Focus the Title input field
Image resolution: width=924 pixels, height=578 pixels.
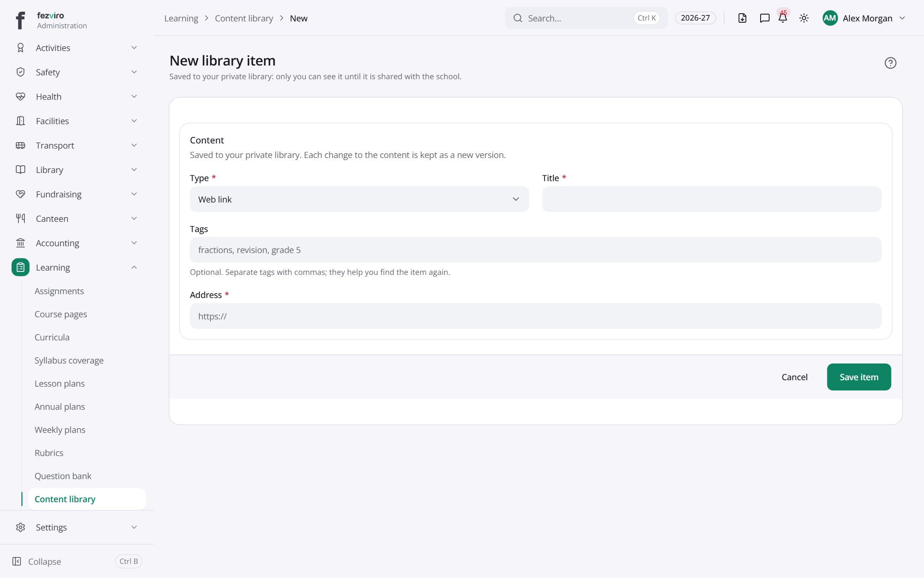click(712, 199)
